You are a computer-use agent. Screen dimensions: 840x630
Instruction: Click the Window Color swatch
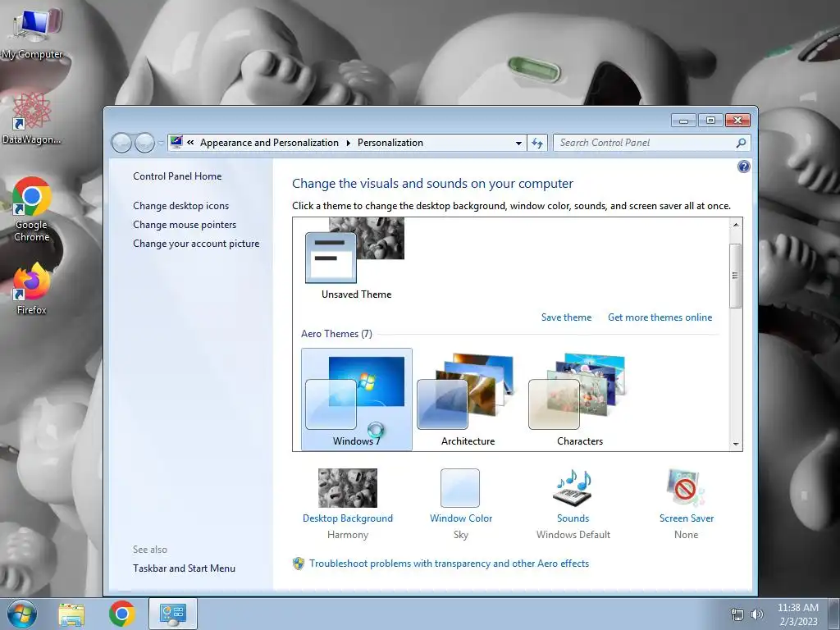pyautogui.click(x=460, y=488)
